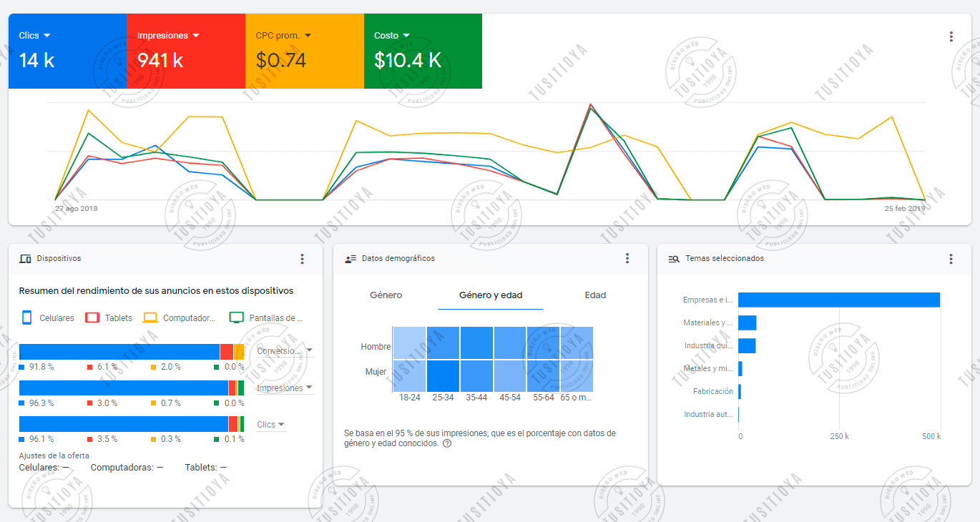Expand the Impresiones metric dropdown in red tile
The width and height of the screenshot is (980, 522).
[196, 35]
